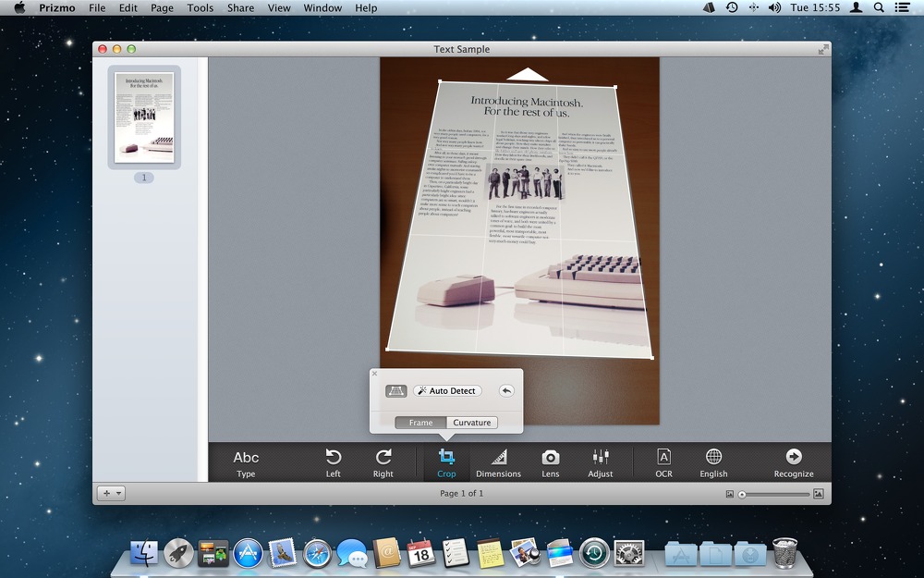The height and width of the screenshot is (578, 924).
Task: Open the Lens correction tool
Action: coord(551,463)
